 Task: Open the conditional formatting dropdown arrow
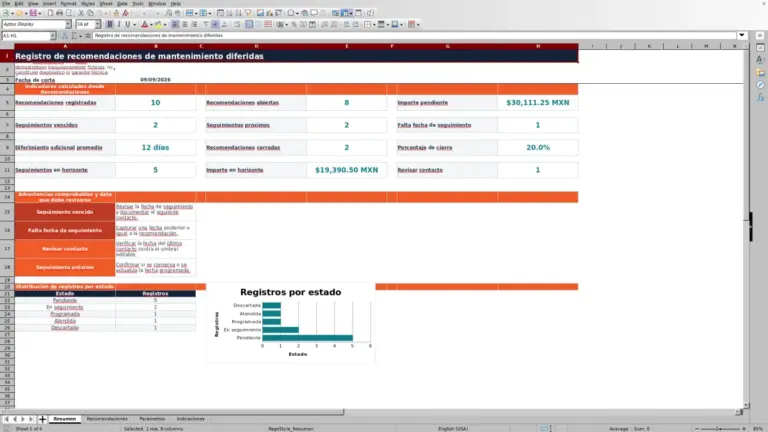coord(418,24)
